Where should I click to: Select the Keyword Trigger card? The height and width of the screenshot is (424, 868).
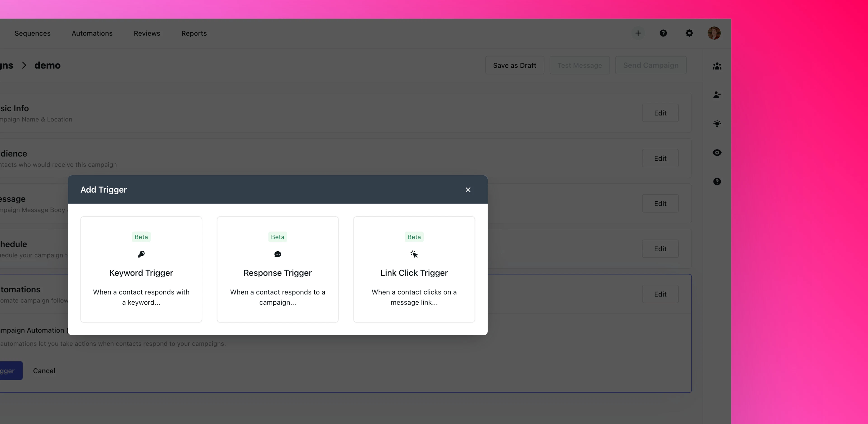141,269
